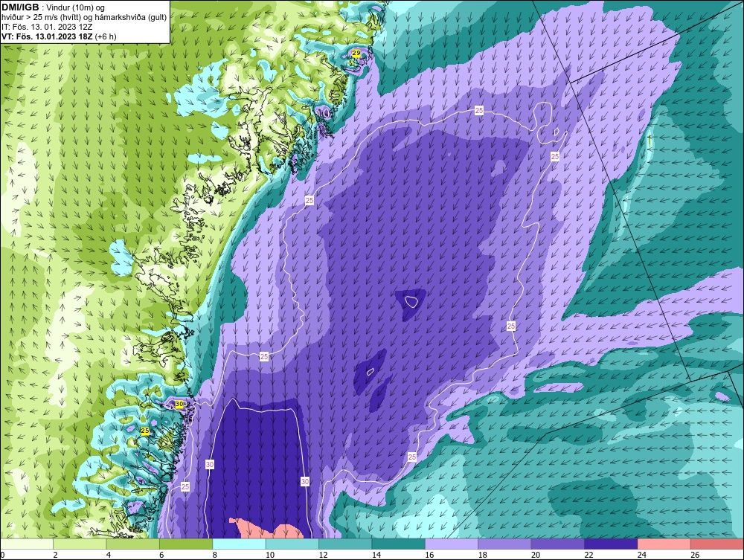Click the scale value 20

tap(536, 555)
